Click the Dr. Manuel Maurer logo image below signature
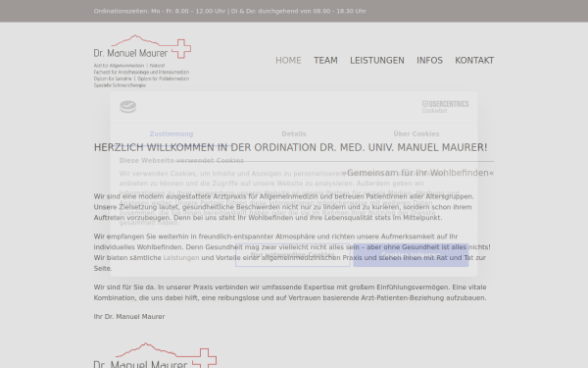Viewport: 588px width, 368px height. coord(155,355)
